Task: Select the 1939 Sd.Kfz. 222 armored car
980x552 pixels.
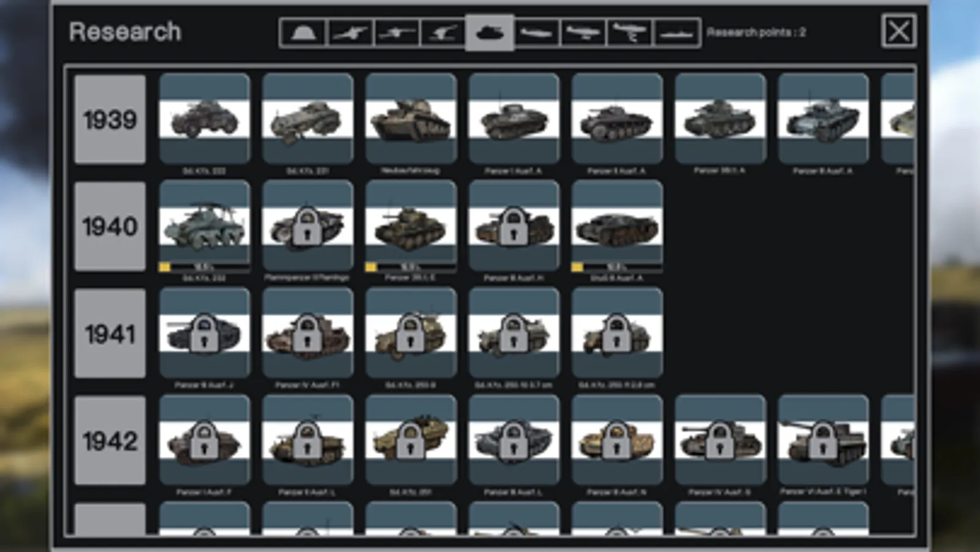Action: click(205, 119)
